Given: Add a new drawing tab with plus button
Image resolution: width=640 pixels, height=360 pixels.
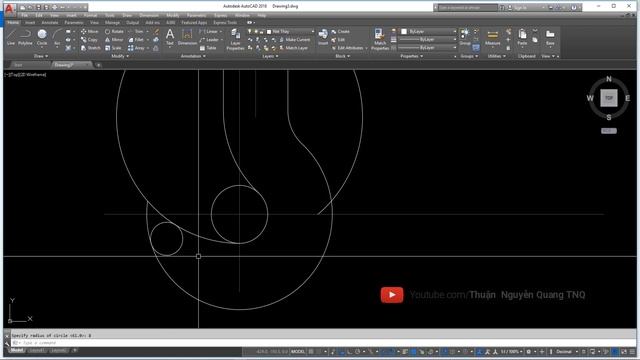Looking at the screenshot, I should pos(98,65).
